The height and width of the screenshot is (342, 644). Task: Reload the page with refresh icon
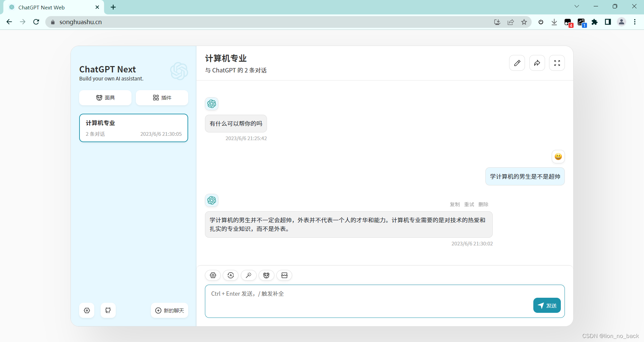[36, 22]
